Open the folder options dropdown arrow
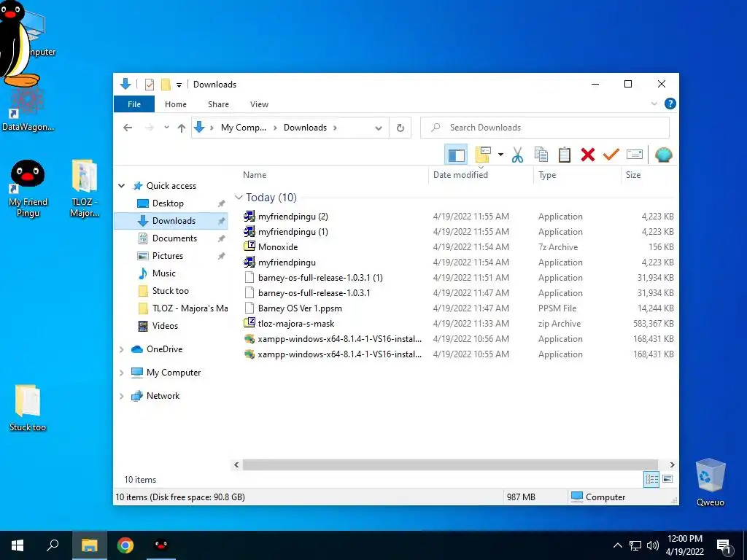 click(500, 155)
